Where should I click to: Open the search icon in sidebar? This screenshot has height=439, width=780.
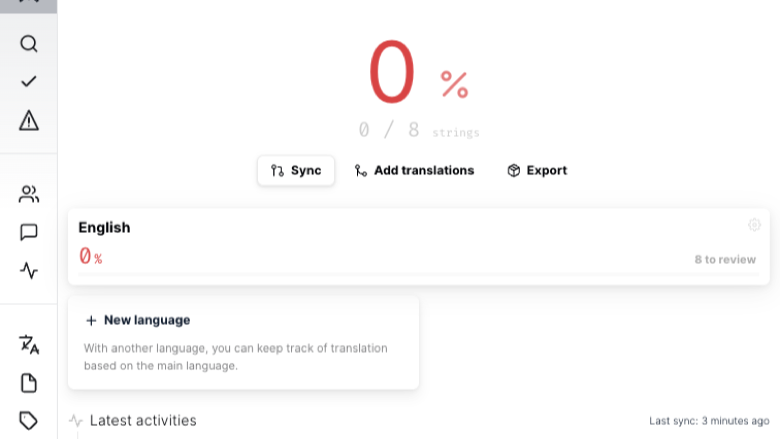click(x=28, y=44)
